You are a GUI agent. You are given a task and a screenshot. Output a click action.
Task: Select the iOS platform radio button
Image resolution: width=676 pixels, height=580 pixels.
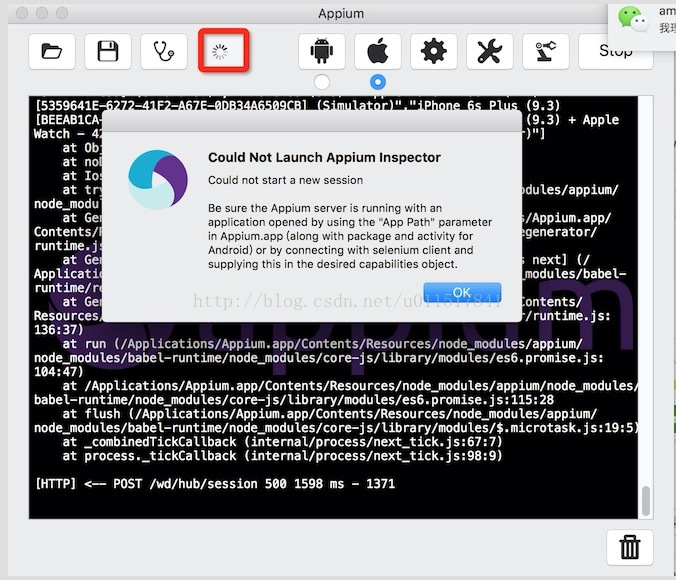tap(378, 82)
